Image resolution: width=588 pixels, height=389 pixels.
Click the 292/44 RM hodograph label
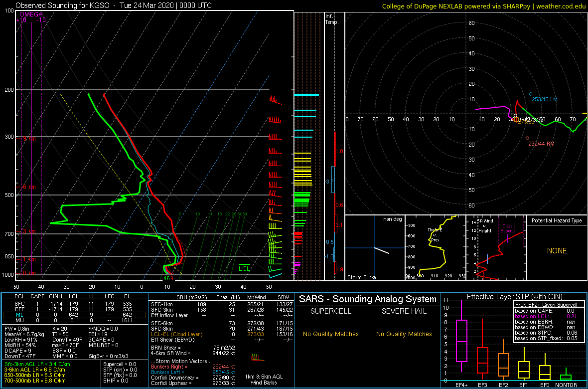541,144
